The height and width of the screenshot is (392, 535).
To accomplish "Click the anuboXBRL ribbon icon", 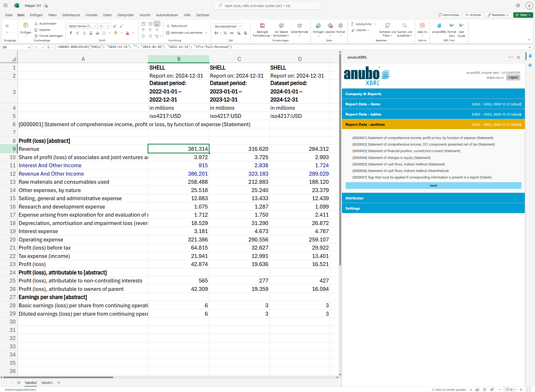I will (x=439, y=26).
